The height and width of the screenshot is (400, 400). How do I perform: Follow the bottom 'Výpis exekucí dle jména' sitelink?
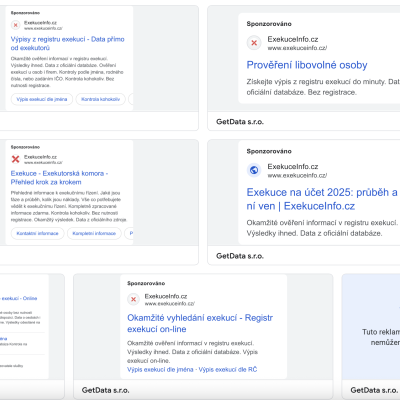160,369
